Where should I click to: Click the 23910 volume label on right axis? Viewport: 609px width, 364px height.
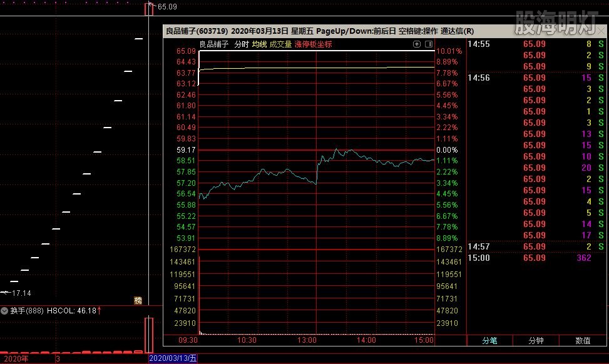[x=447, y=323]
